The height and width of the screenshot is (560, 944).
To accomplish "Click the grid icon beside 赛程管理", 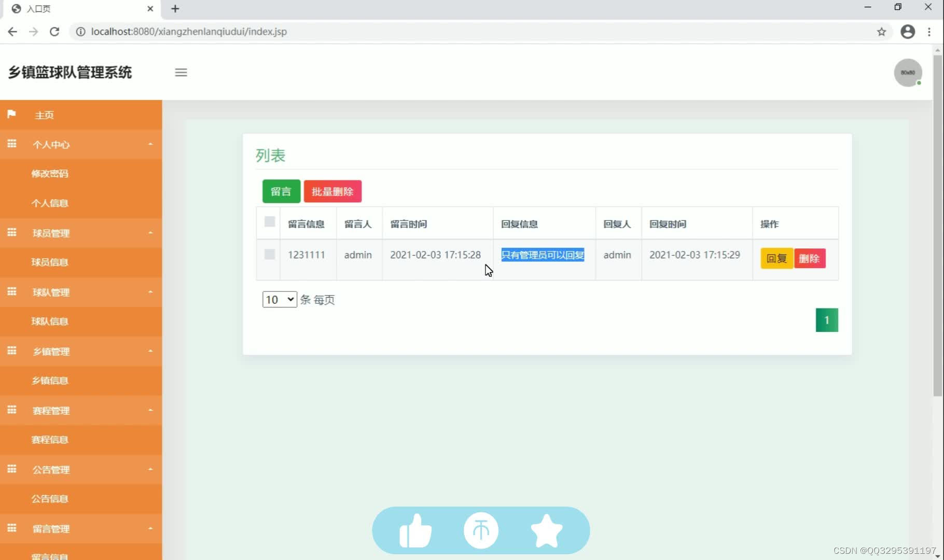I will 11,410.
